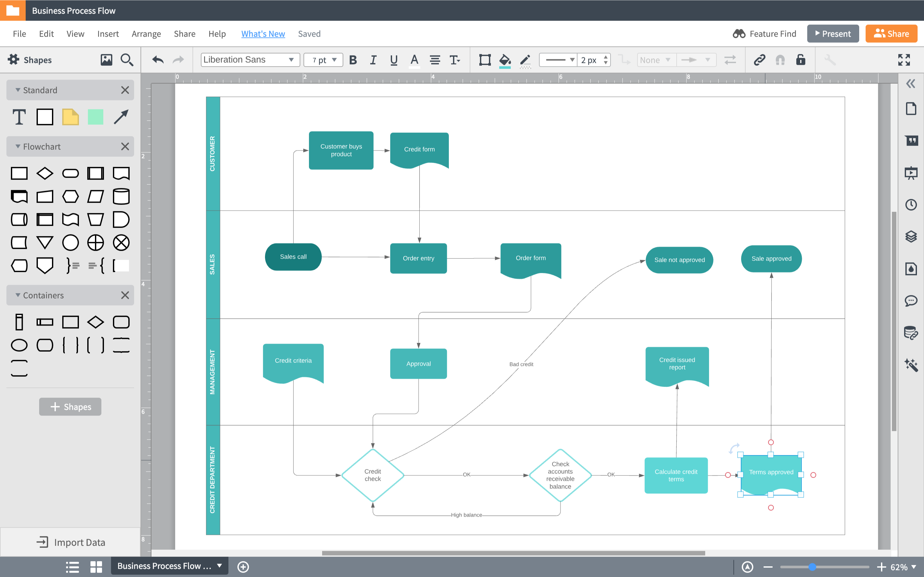
Task: Open the fill color bucket tool
Action: [505, 60]
